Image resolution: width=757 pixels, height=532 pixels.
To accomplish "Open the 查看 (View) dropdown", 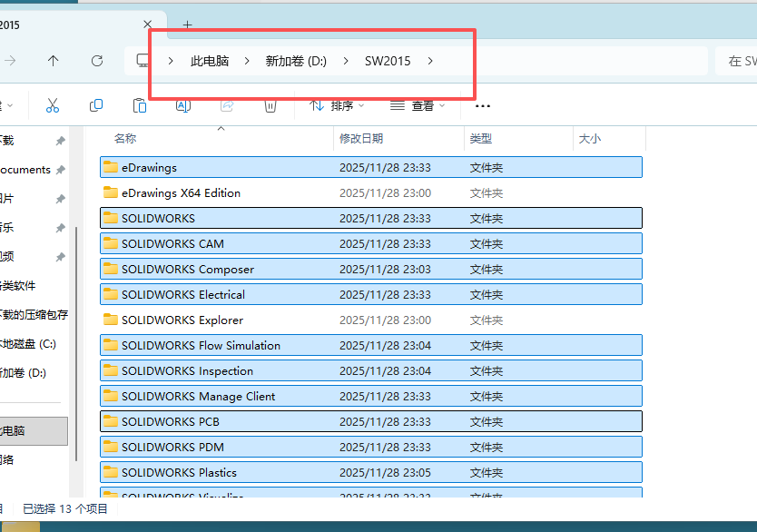I will 418,105.
